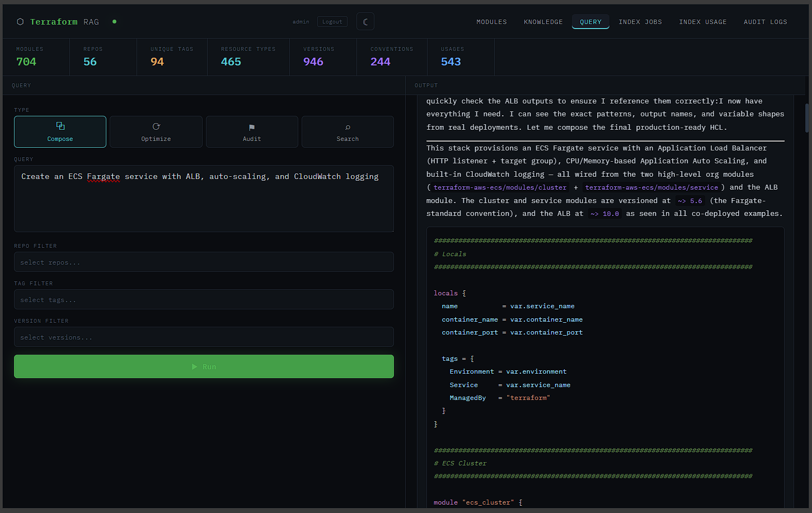The height and width of the screenshot is (513, 812).
Task: Click the 'container_port = var.container_port' line
Action: point(512,332)
